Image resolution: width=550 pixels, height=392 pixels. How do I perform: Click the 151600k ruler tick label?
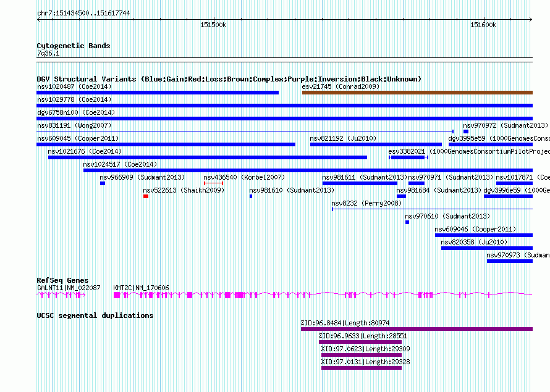coord(483,25)
